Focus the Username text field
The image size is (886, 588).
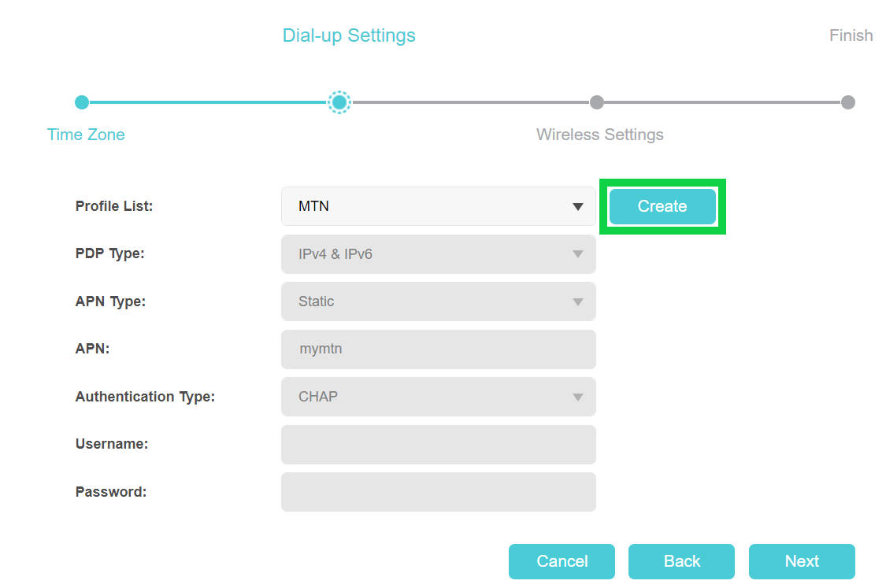tap(437, 445)
